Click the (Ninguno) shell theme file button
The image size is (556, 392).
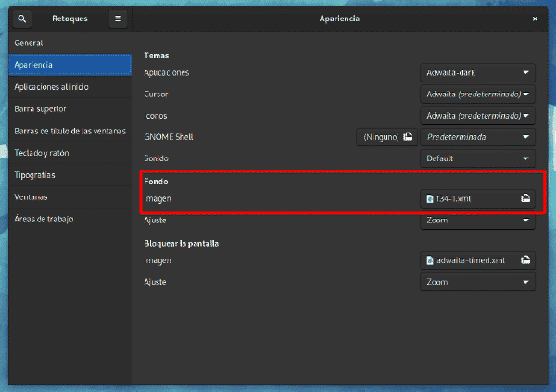pos(386,137)
